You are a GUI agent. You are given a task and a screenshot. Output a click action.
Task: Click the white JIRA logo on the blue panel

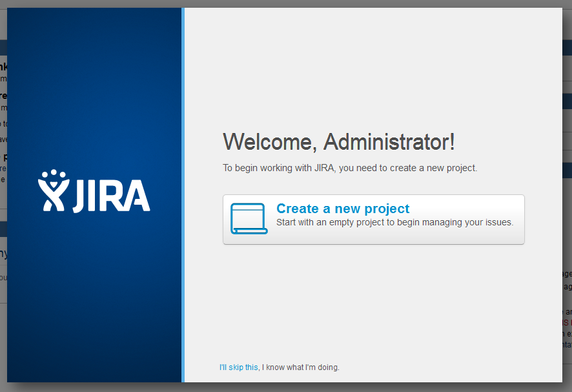(x=94, y=191)
